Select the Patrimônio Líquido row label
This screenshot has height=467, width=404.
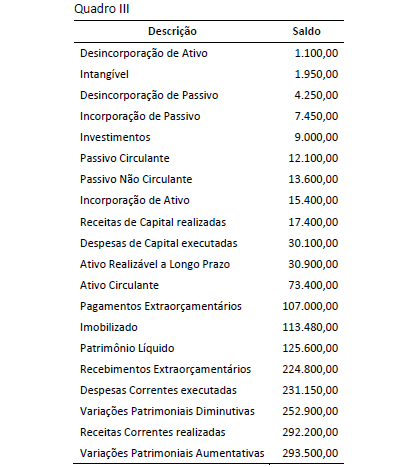(127, 348)
